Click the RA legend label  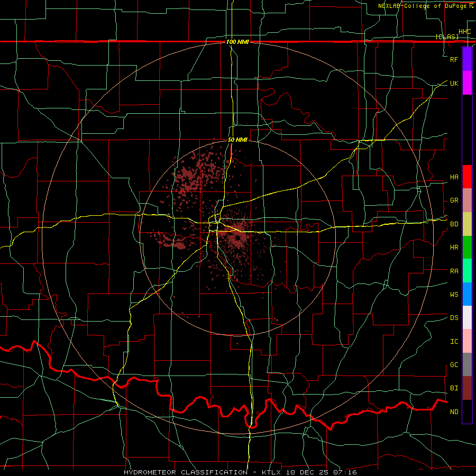[454, 271]
